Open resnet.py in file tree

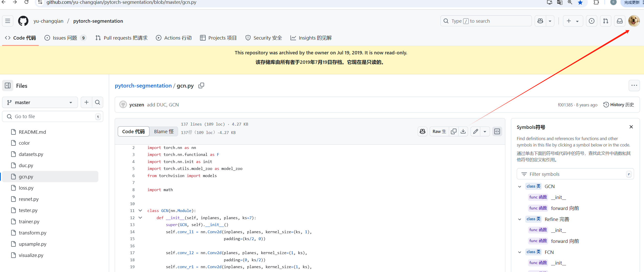[29, 199]
